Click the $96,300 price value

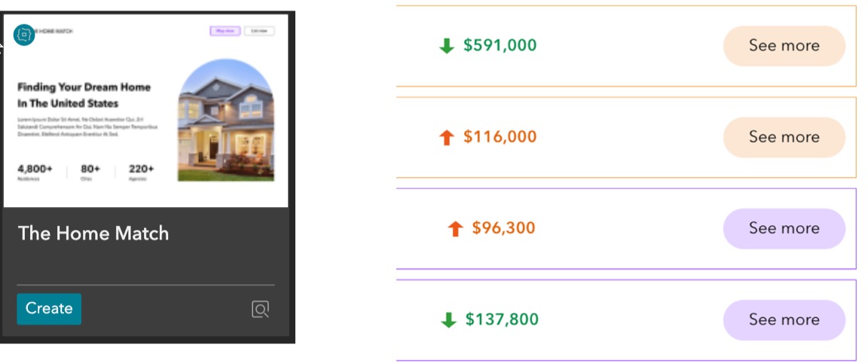(x=503, y=228)
